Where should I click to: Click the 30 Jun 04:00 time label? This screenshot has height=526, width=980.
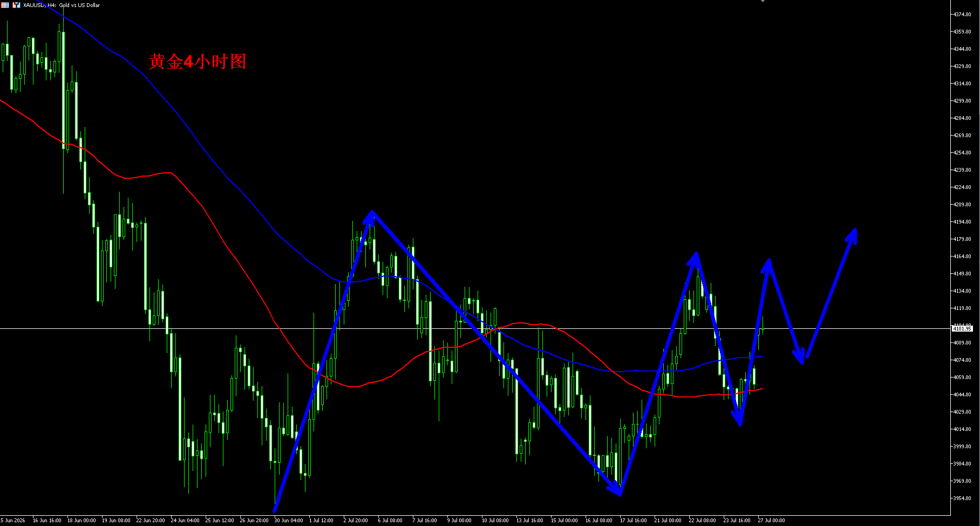pos(289,521)
